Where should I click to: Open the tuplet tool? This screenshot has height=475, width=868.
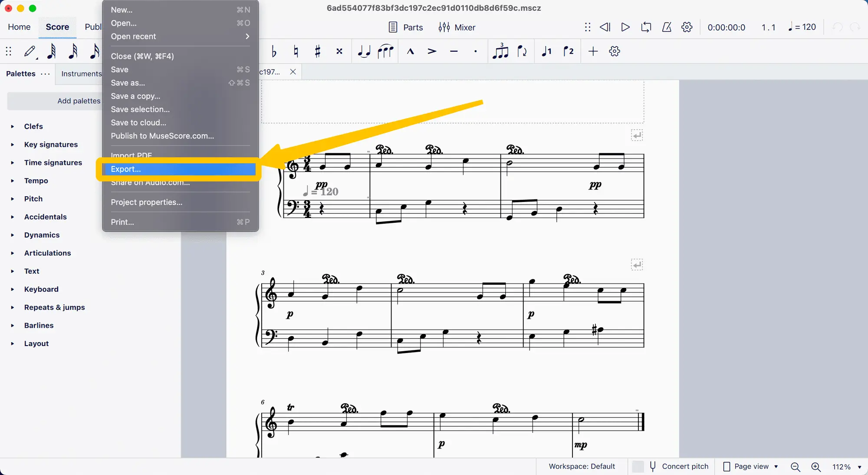tap(500, 51)
